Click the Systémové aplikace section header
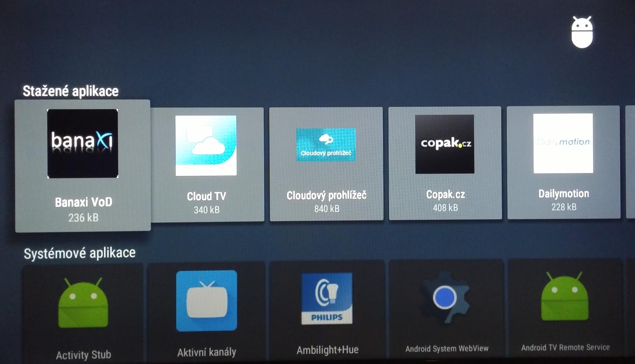Image resolution: width=635 pixels, height=364 pixels. (x=80, y=252)
